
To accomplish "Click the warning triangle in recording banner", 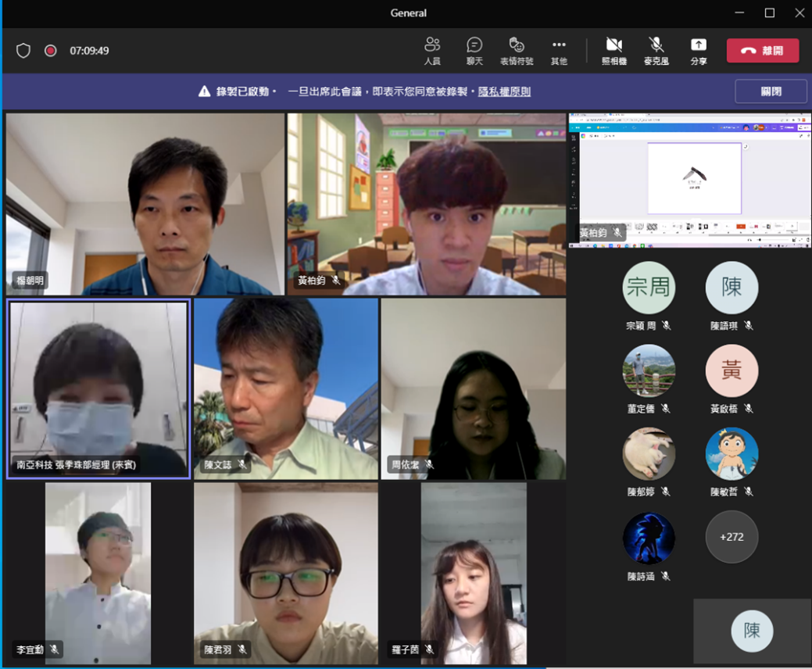I will pos(205,91).
